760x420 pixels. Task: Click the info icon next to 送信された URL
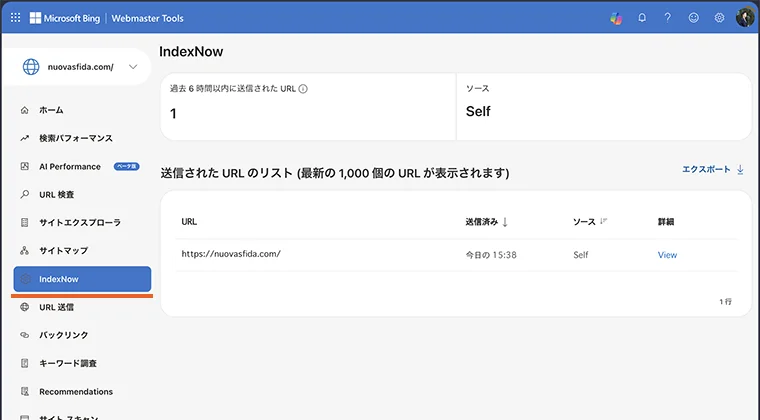[x=303, y=89]
